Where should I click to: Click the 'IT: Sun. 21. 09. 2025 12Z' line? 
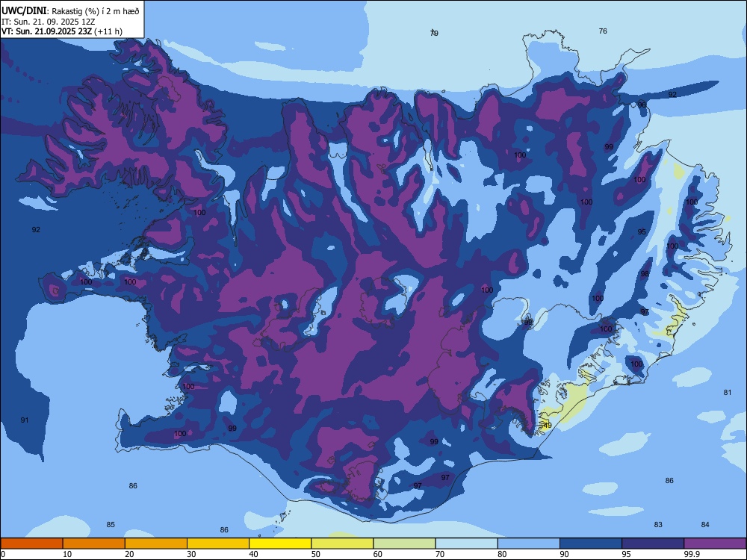click(48, 22)
